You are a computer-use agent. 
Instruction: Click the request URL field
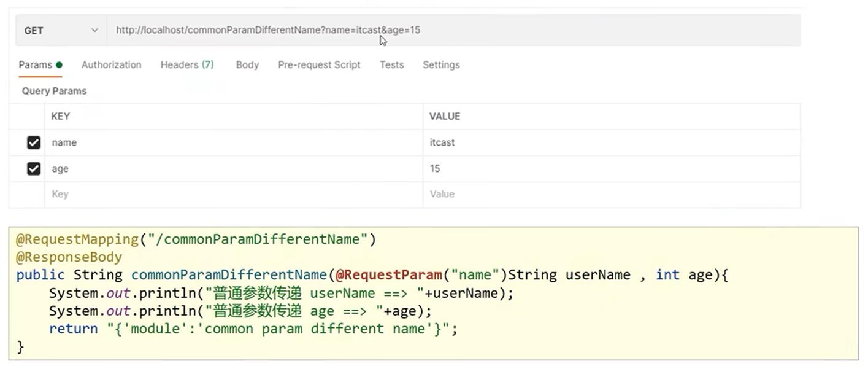[454, 30]
